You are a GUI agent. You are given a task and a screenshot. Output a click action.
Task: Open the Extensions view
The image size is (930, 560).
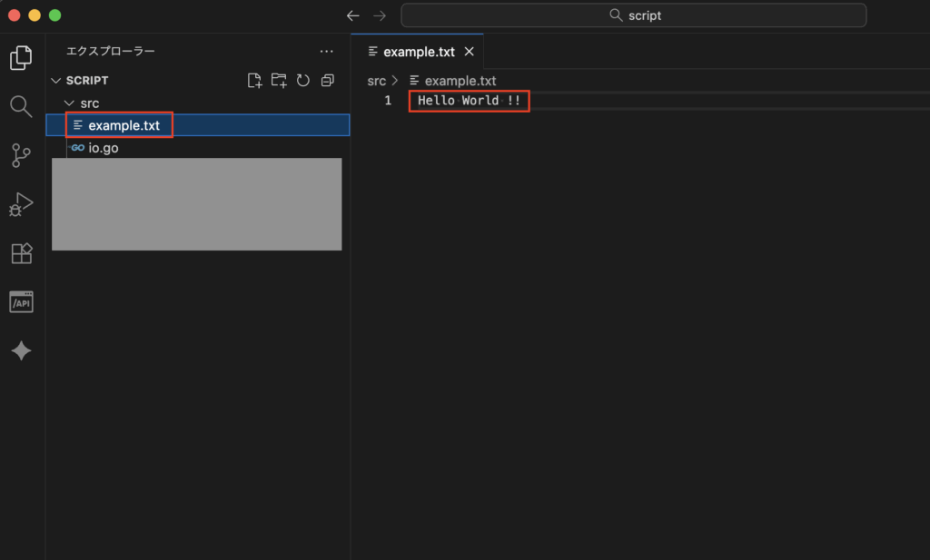21,253
